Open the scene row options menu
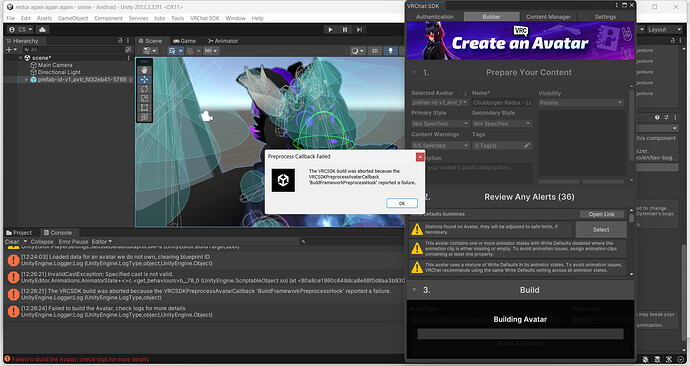The width and height of the screenshot is (690, 366). tap(129, 58)
